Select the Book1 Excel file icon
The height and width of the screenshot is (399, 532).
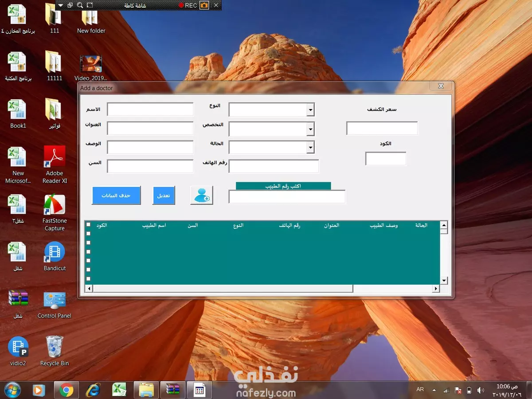(x=18, y=114)
